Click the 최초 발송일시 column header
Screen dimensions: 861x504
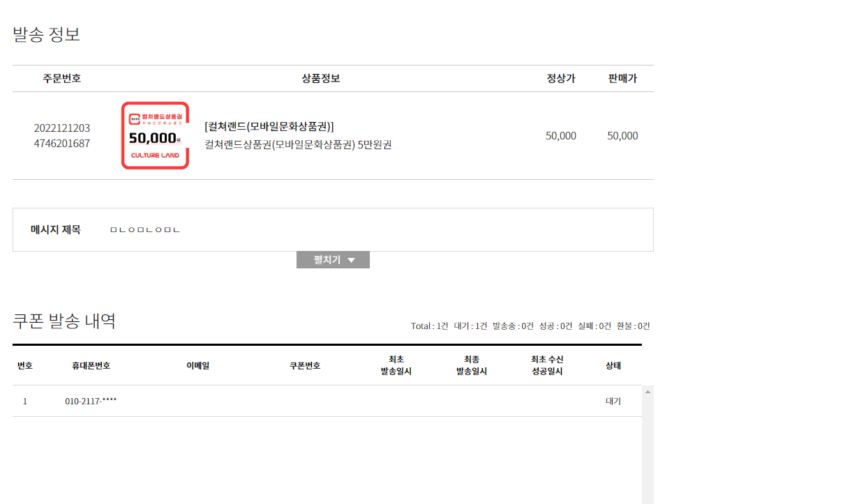(396, 365)
